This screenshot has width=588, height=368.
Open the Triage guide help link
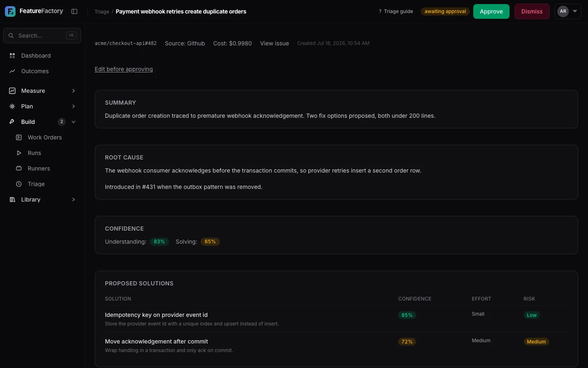pyautogui.click(x=396, y=11)
